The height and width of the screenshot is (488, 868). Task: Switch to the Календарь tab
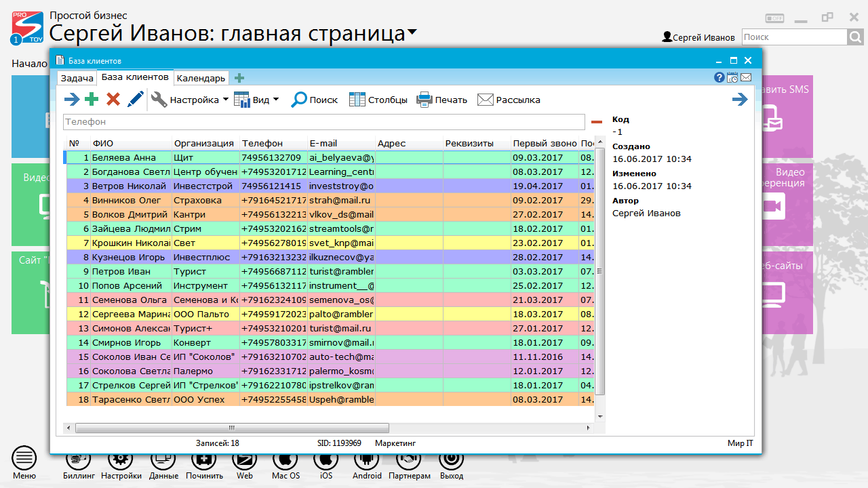[x=201, y=78]
